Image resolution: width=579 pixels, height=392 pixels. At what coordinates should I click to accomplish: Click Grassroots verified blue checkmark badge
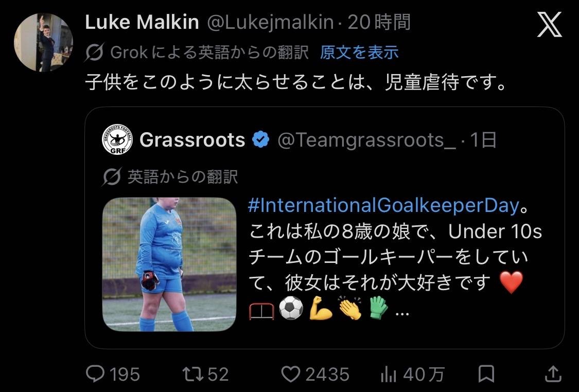click(x=262, y=140)
